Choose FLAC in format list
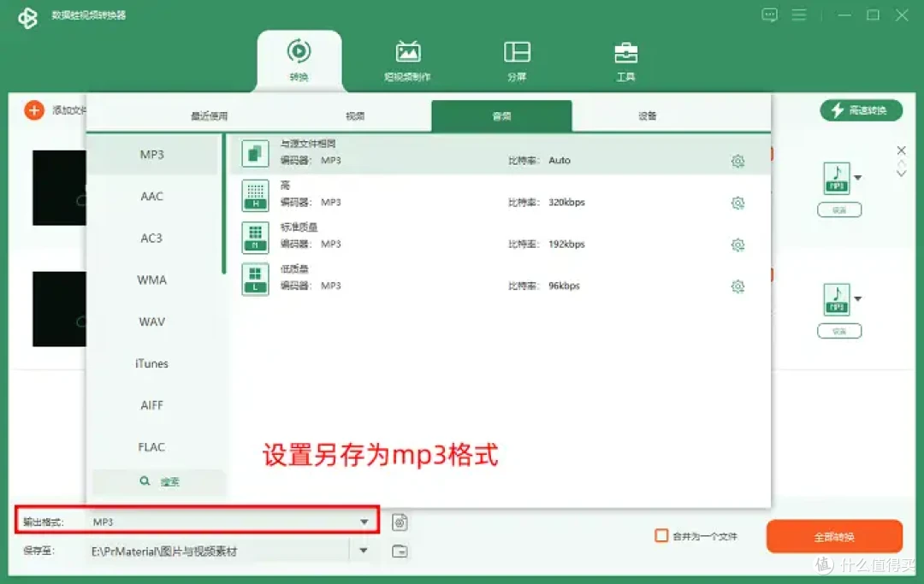 (x=152, y=447)
